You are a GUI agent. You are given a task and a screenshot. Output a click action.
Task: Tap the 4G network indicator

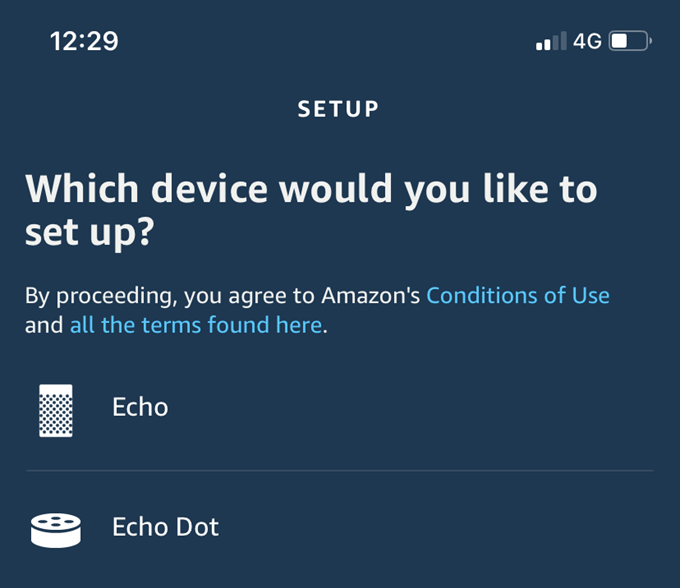click(587, 42)
